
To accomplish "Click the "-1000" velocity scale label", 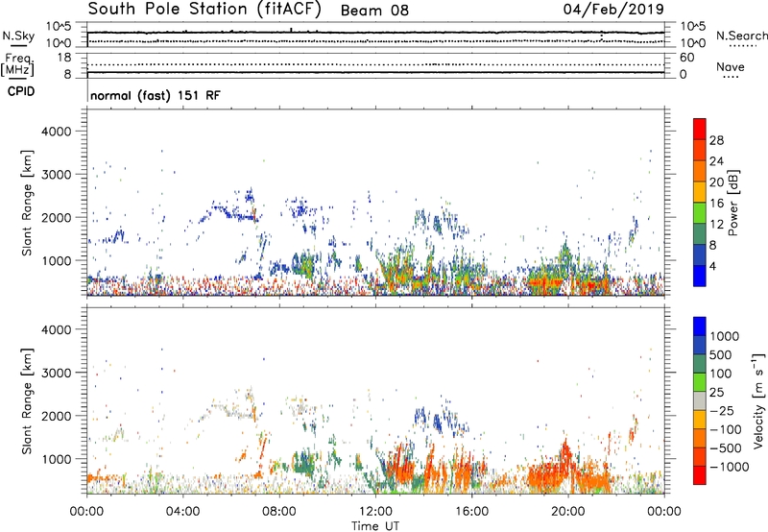I will click(x=730, y=467).
